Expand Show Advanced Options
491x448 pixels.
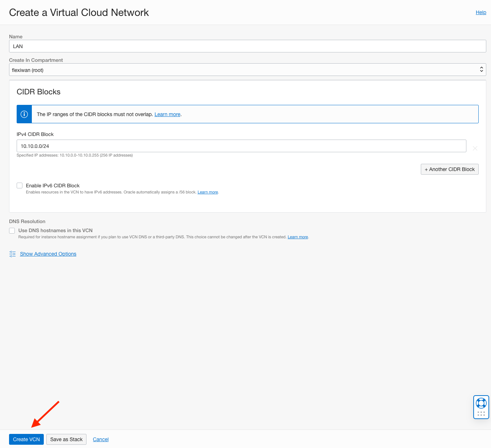point(48,254)
